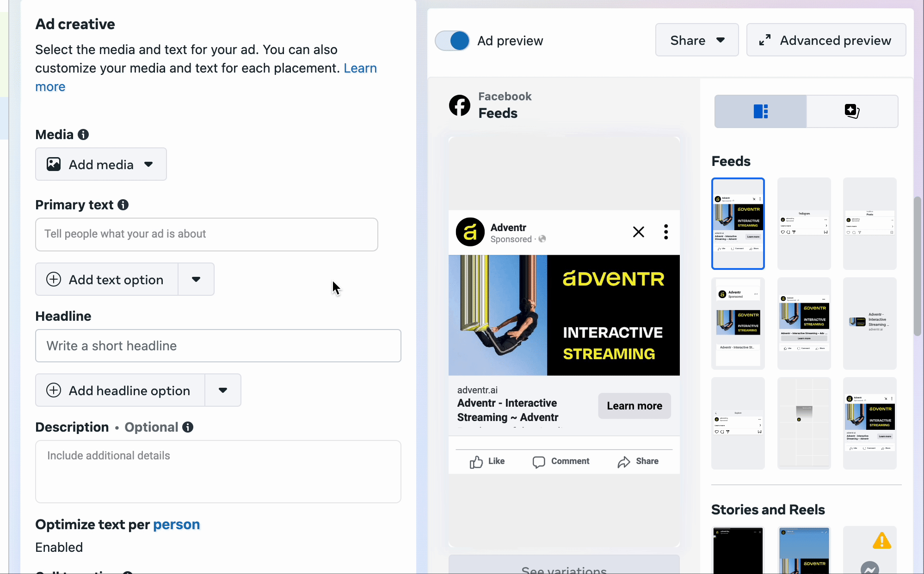Select the first Facebook Feeds thumbnail
The width and height of the screenshot is (924, 574).
coord(738,224)
